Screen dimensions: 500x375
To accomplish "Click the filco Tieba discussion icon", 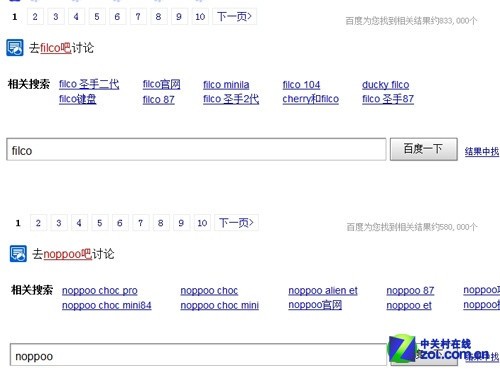I will click(15, 48).
